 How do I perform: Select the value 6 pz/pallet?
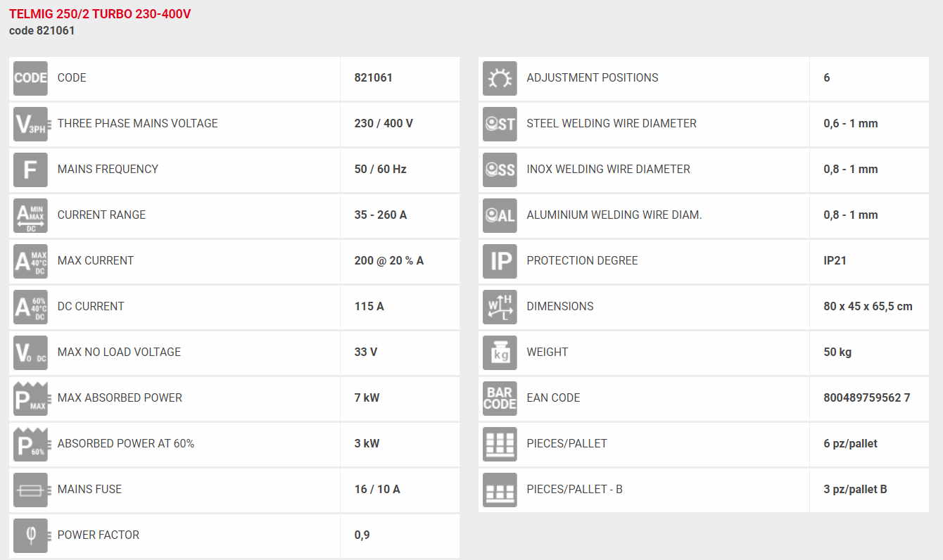[851, 443]
